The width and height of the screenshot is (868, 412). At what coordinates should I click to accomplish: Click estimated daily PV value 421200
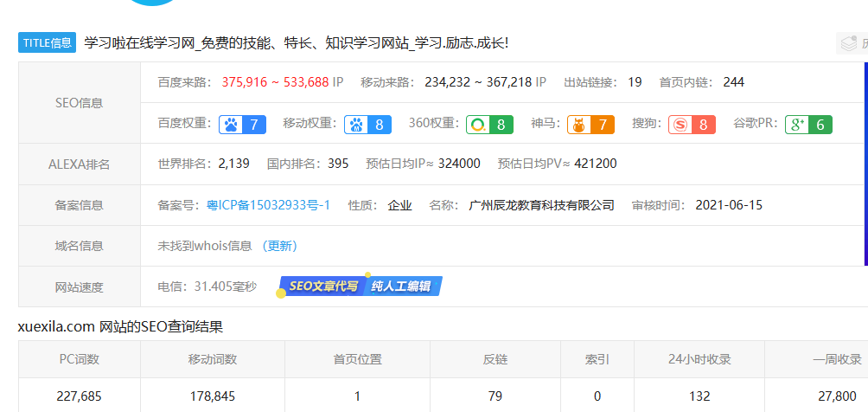[x=596, y=164]
